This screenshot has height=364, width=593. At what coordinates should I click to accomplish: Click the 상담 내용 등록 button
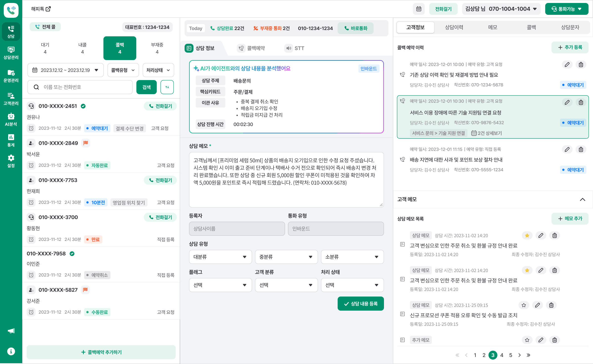click(360, 304)
